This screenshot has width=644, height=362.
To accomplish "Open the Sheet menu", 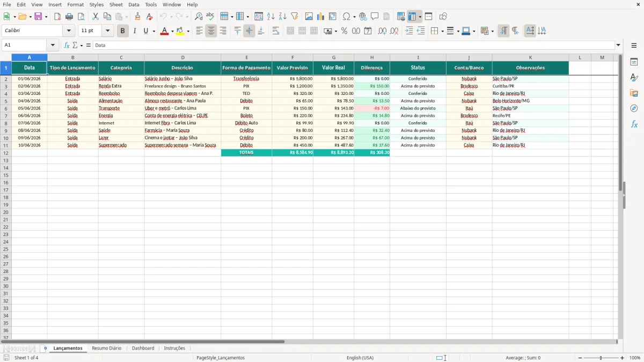I will coord(116,4).
